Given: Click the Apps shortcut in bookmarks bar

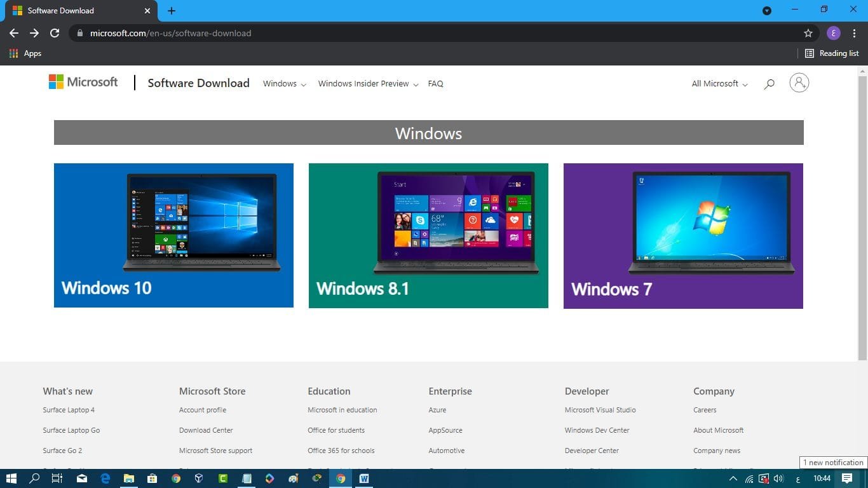Looking at the screenshot, I should [x=26, y=53].
